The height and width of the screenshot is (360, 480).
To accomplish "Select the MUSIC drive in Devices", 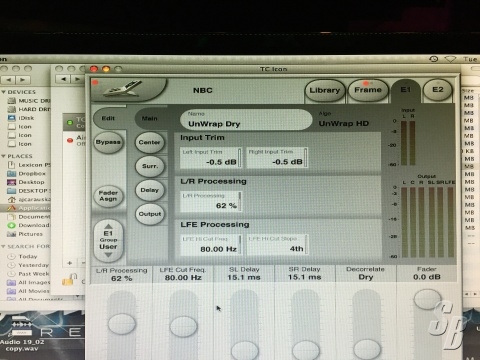I will 29,101.
